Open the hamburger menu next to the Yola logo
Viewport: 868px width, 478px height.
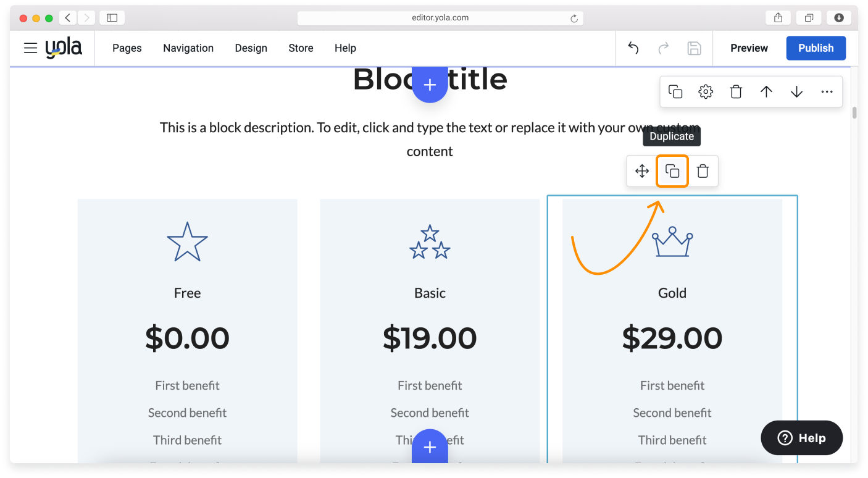click(30, 48)
